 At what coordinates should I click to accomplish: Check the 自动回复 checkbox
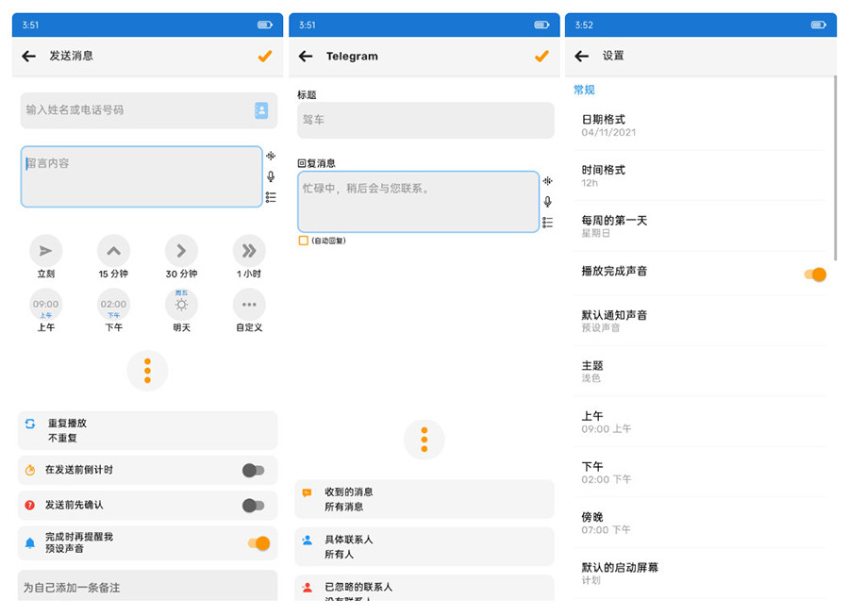[304, 241]
